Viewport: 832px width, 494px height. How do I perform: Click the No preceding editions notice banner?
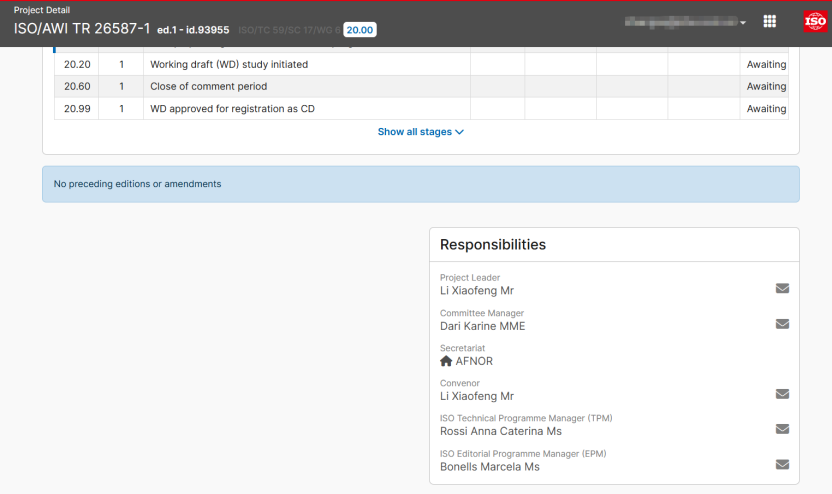[x=420, y=184]
